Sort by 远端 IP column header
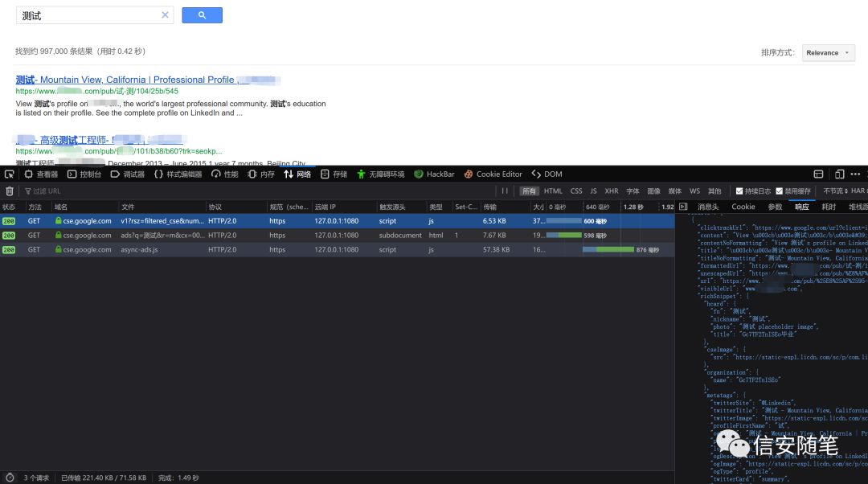Image resolution: width=868 pixels, height=484 pixels. click(344, 207)
